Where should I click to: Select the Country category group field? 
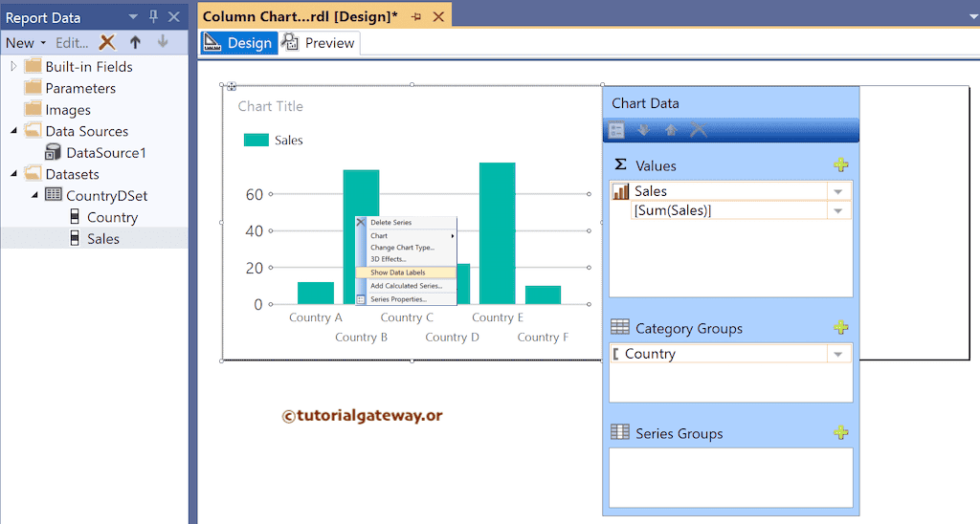719,354
